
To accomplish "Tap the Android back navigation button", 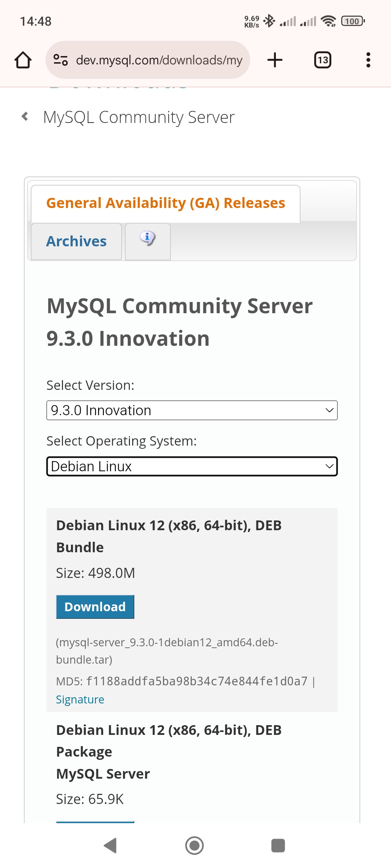I will 110,846.
